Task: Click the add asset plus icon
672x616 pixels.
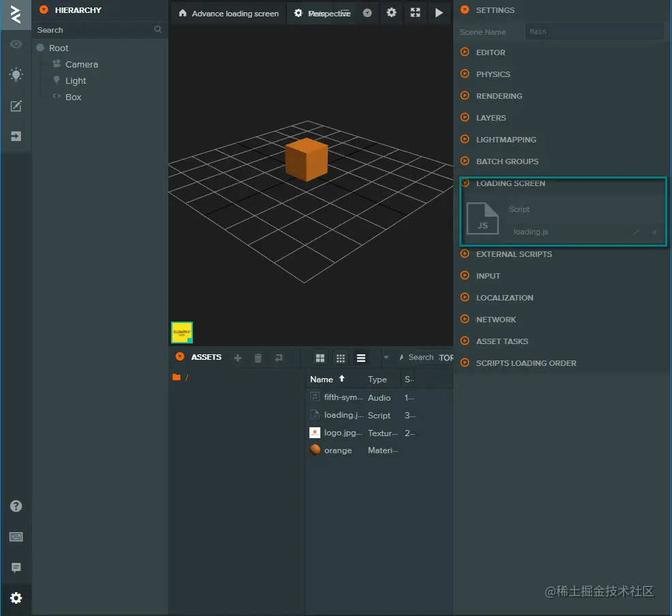Action: coord(238,358)
